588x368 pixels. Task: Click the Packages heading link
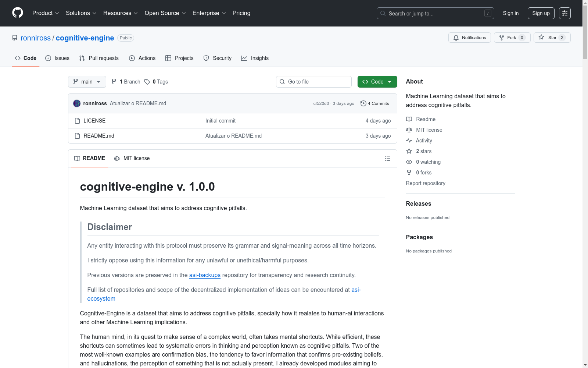pyautogui.click(x=419, y=237)
